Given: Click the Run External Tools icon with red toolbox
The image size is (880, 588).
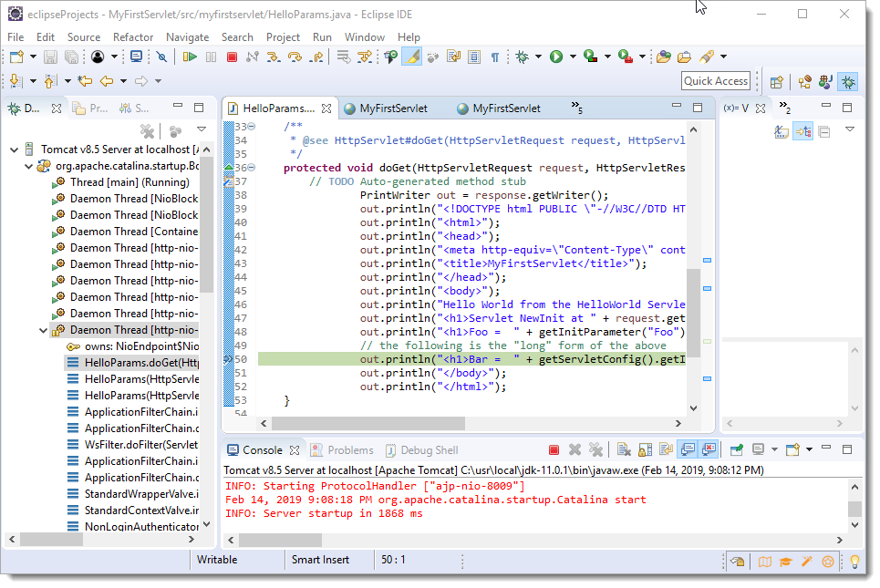Looking at the screenshot, I should click(626, 57).
